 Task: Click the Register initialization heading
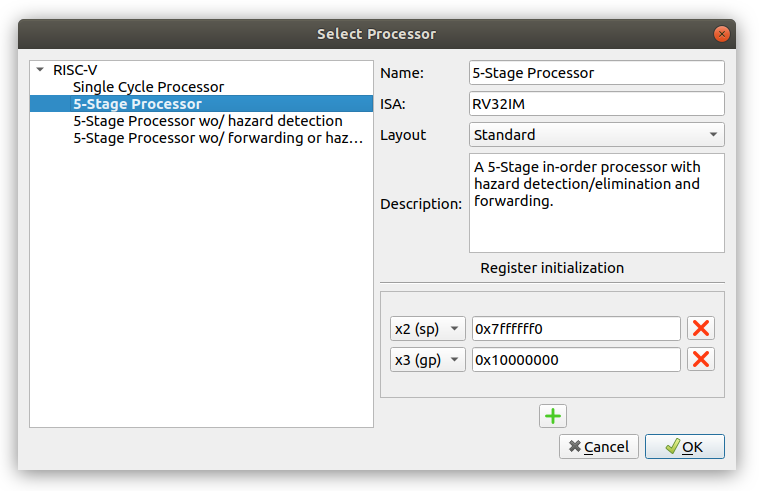pos(552,268)
